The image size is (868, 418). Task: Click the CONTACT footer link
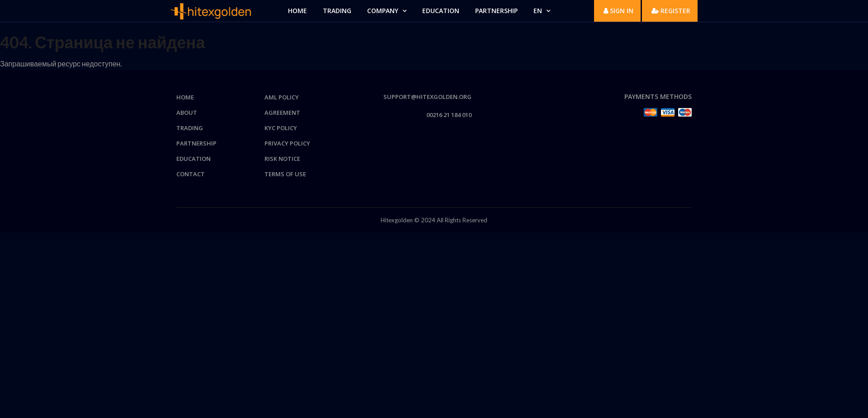point(190,174)
